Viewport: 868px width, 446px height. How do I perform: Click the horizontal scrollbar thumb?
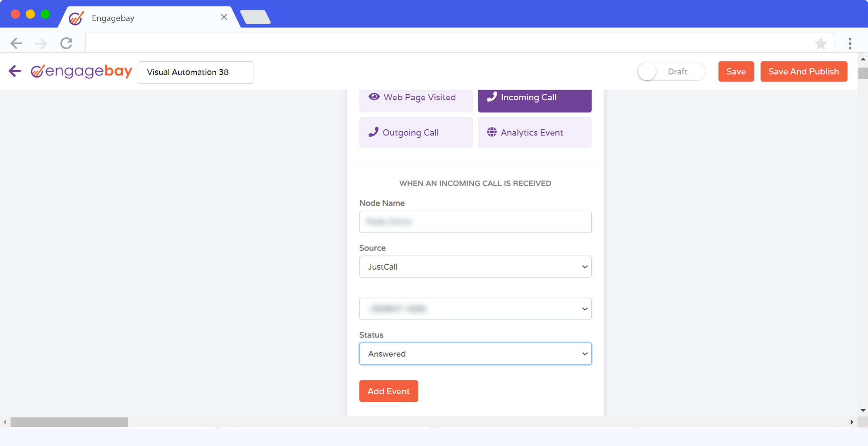(x=69, y=422)
